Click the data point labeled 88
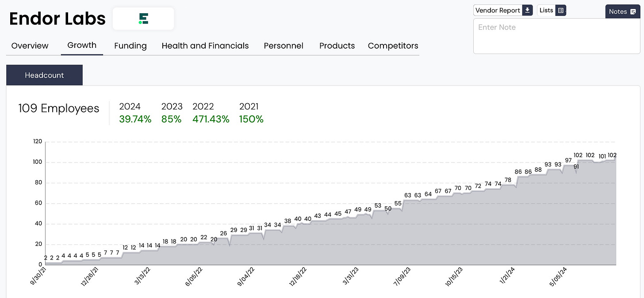This screenshot has height=298, width=644. pos(538,169)
